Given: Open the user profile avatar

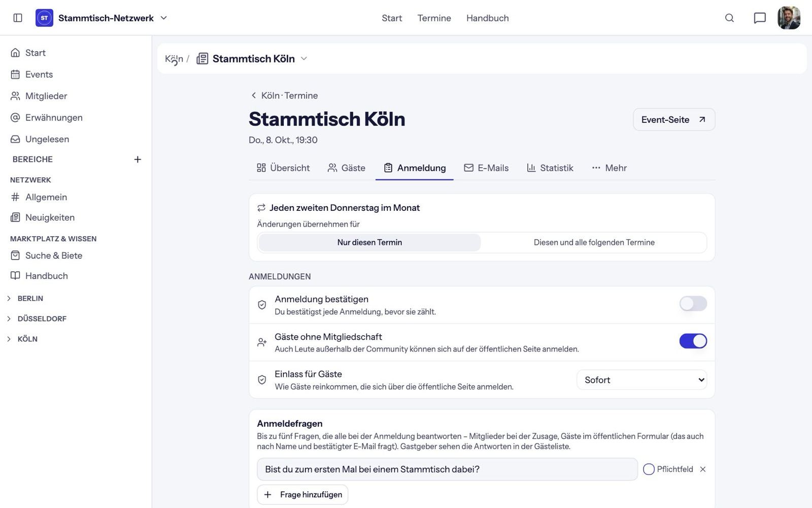Looking at the screenshot, I should coord(789,18).
